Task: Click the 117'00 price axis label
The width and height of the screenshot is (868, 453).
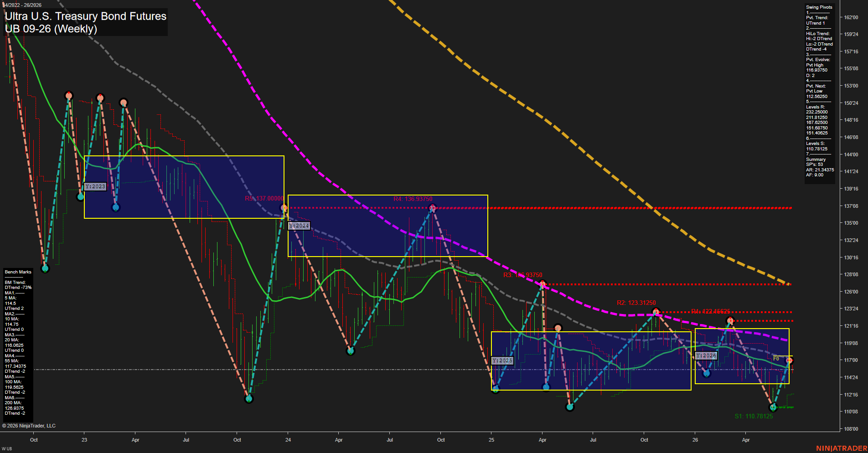Action: pyautogui.click(x=851, y=360)
